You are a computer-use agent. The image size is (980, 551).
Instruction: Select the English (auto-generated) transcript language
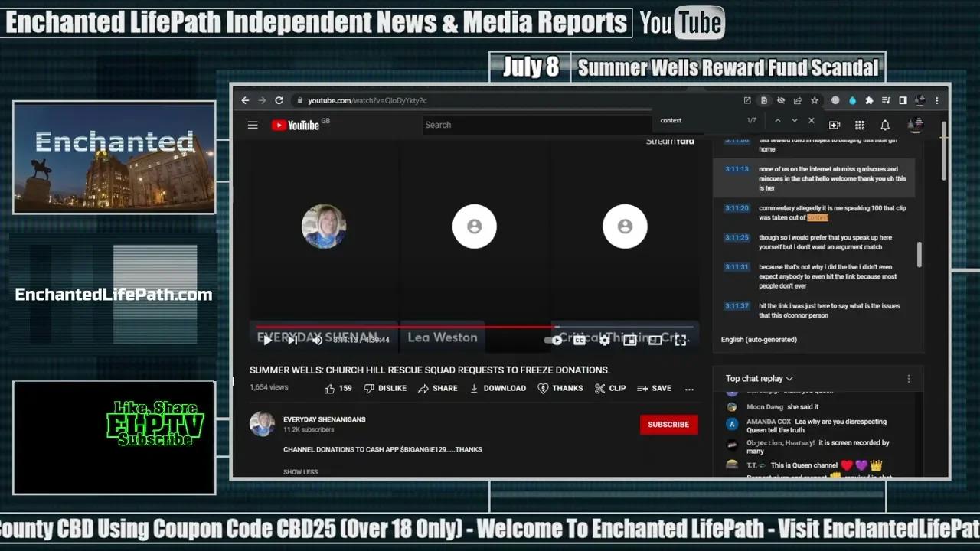(x=759, y=339)
